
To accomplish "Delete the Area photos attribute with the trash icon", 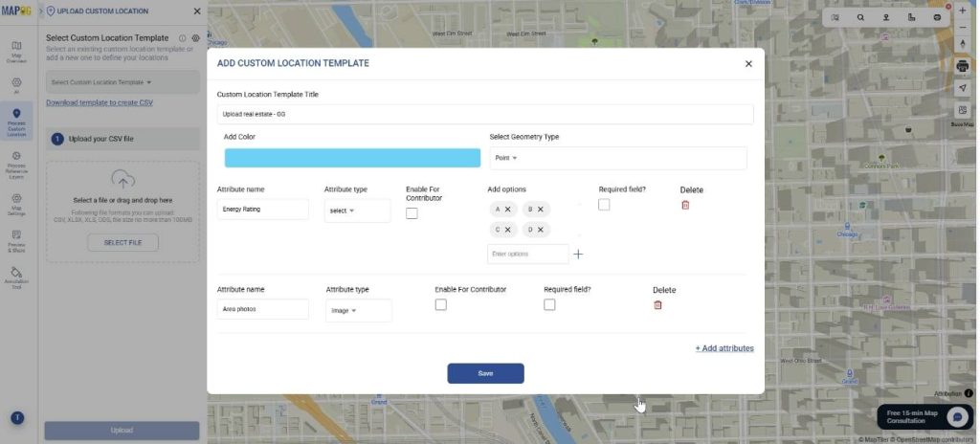I will (x=657, y=305).
